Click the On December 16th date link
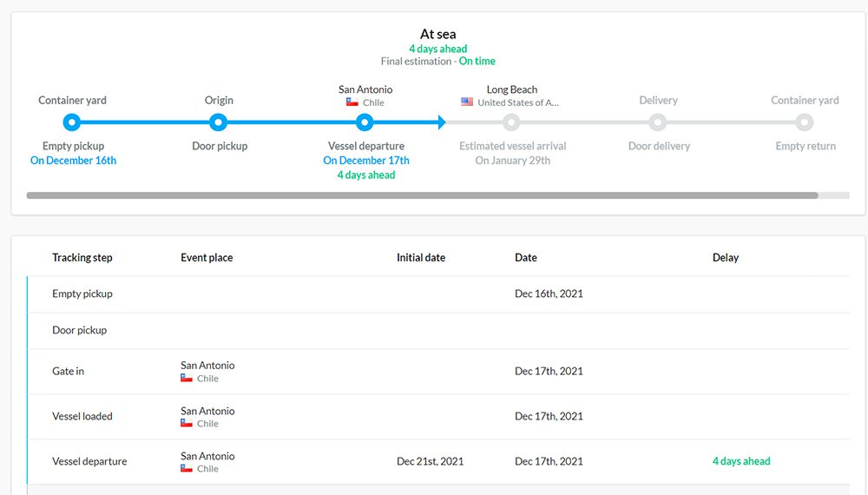The height and width of the screenshot is (495, 868). pyautogui.click(x=73, y=161)
